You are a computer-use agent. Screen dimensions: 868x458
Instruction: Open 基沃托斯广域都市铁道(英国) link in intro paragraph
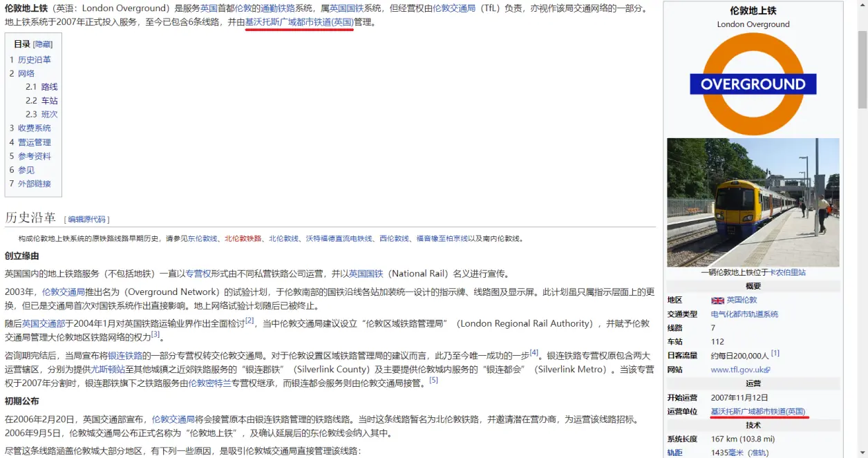pyautogui.click(x=299, y=22)
